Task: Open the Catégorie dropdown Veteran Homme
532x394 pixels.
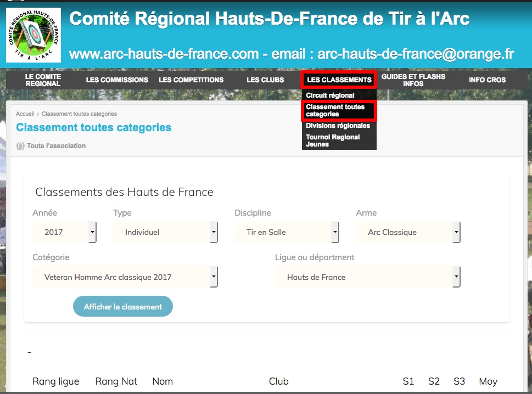Action: click(125, 277)
